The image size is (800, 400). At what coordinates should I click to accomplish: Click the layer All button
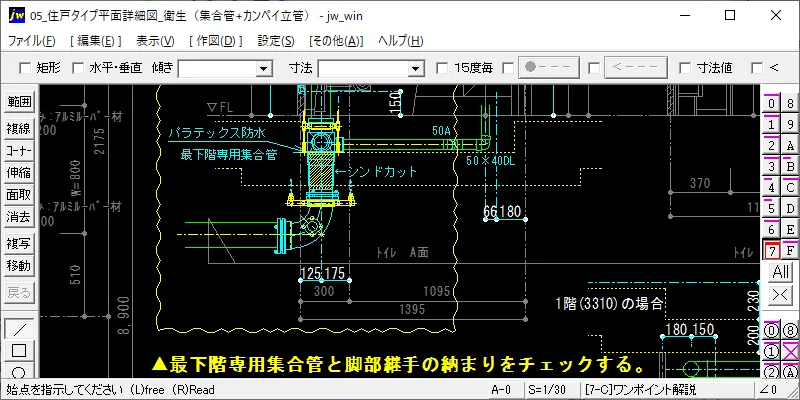pyautogui.click(x=781, y=272)
